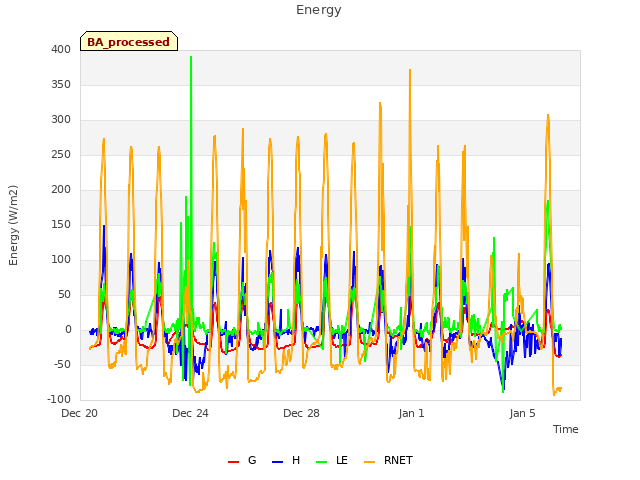Click the 300 y-axis tick label

pos(61,120)
